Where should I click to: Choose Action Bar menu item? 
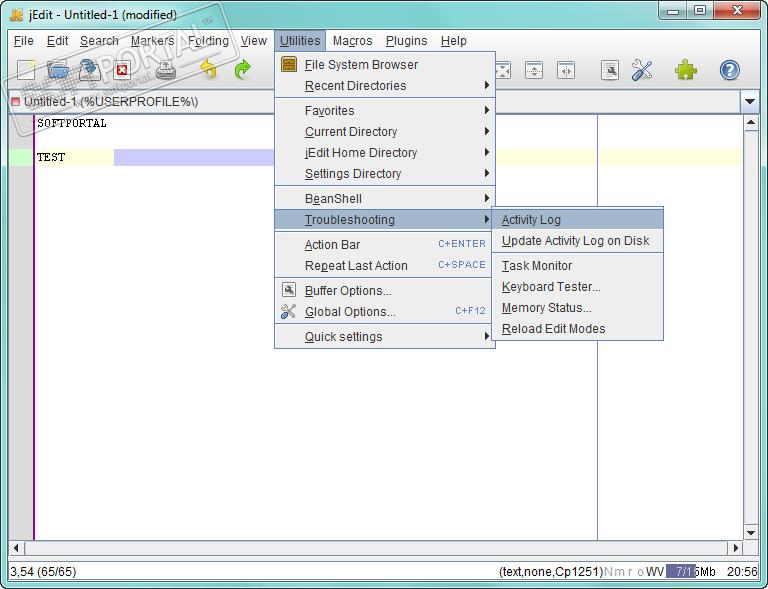pyautogui.click(x=385, y=245)
